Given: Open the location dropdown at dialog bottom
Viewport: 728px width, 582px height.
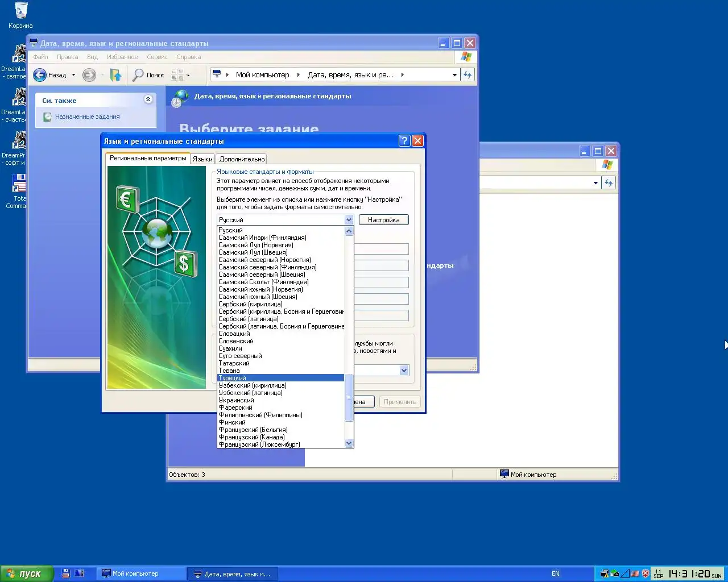Looking at the screenshot, I should 404,371.
